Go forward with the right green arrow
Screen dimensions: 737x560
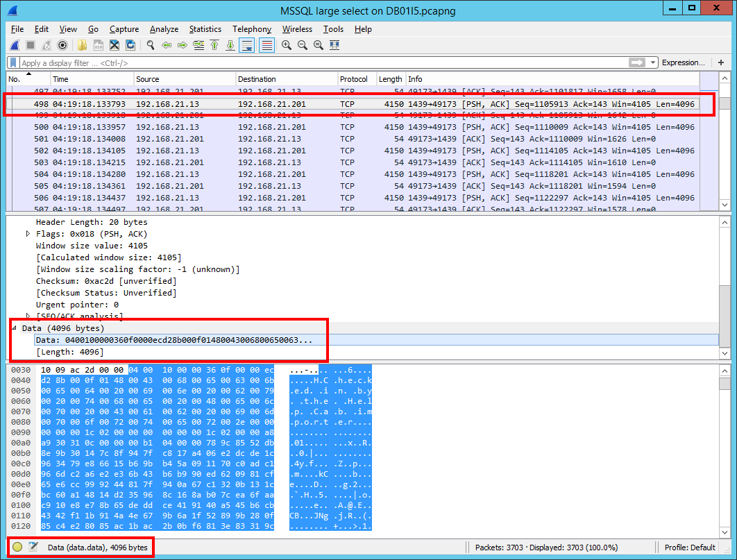click(x=183, y=45)
